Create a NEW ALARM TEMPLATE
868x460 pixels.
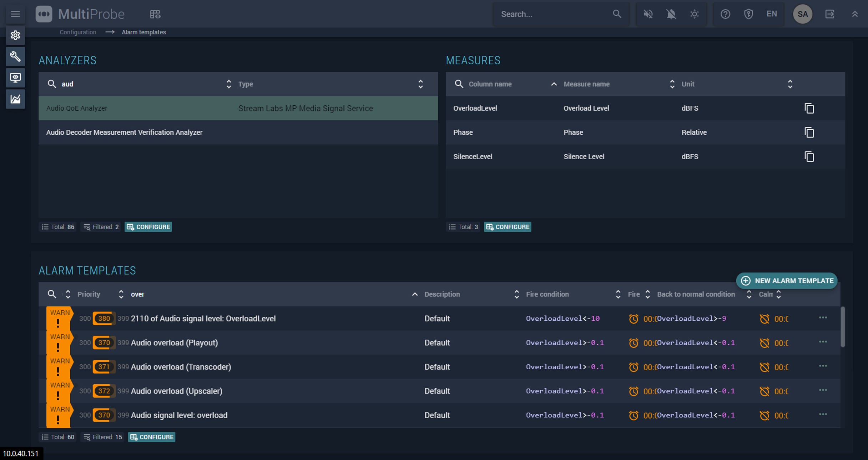coord(787,281)
